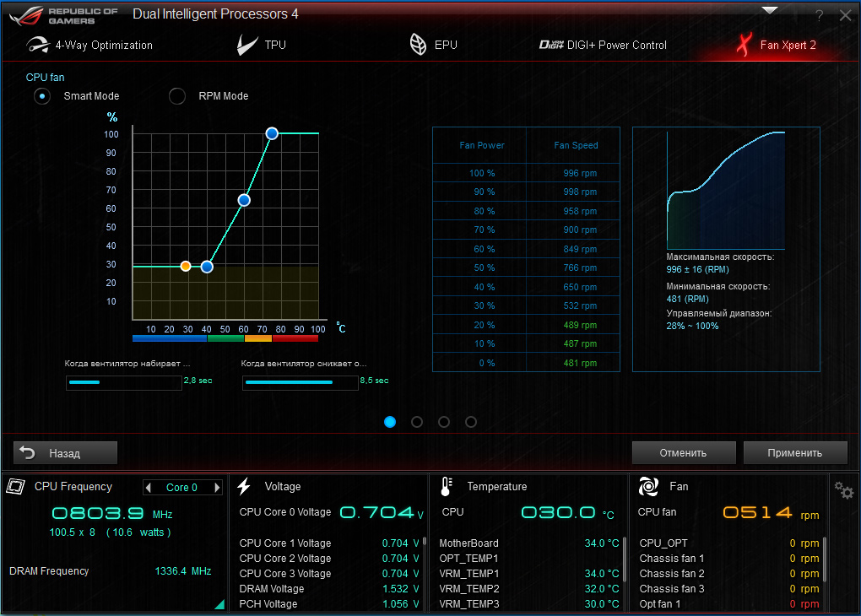Click the EPU leaf icon
The image size is (861, 616).
(418, 45)
